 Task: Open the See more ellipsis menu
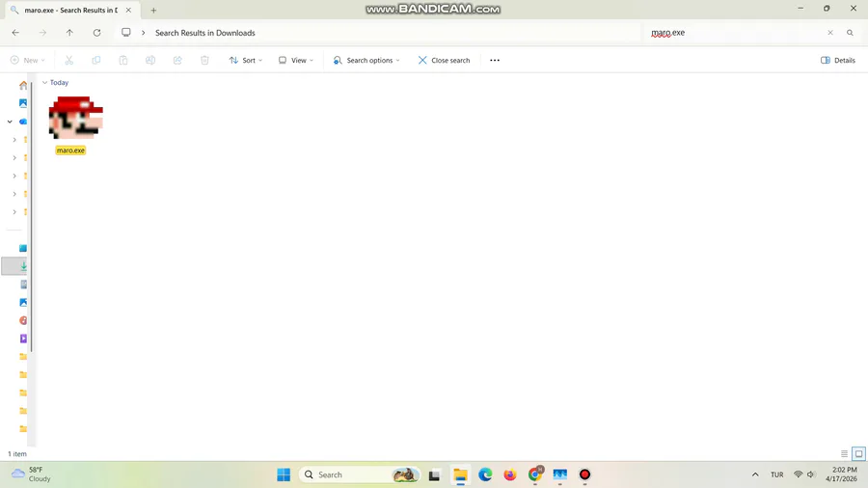[x=495, y=60]
